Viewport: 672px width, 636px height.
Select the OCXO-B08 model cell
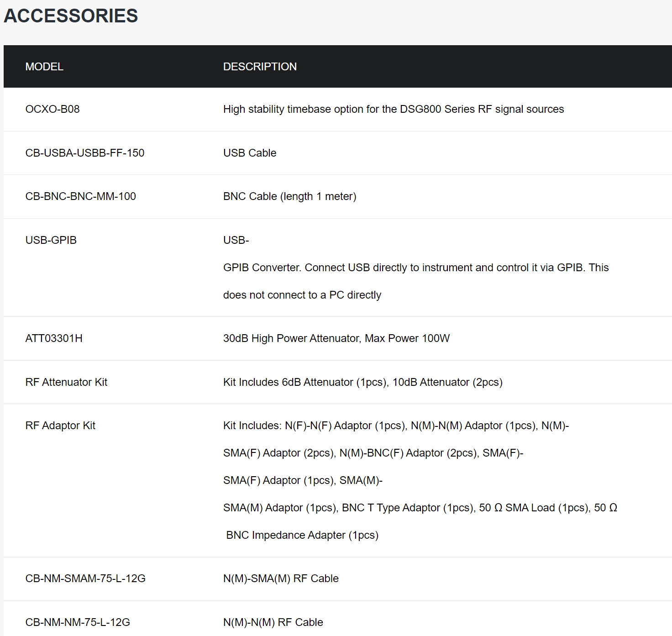tap(52, 109)
